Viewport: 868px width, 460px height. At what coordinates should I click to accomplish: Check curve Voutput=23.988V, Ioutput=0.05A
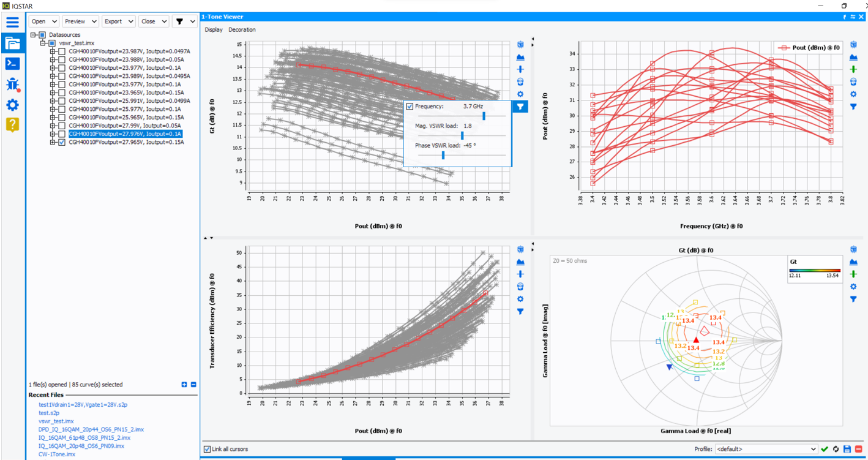click(62, 60)
